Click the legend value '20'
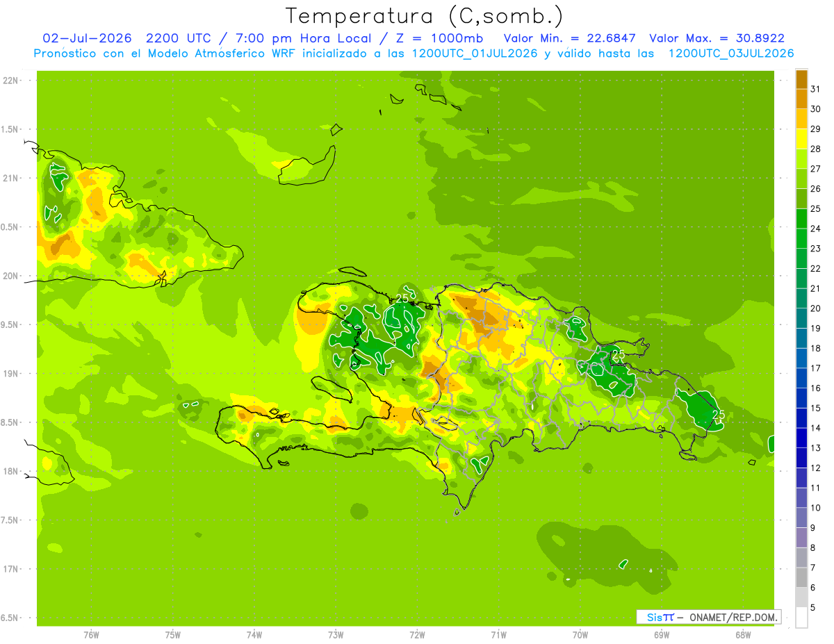Screen dimensions: 834x644 (x=816, y=308)
